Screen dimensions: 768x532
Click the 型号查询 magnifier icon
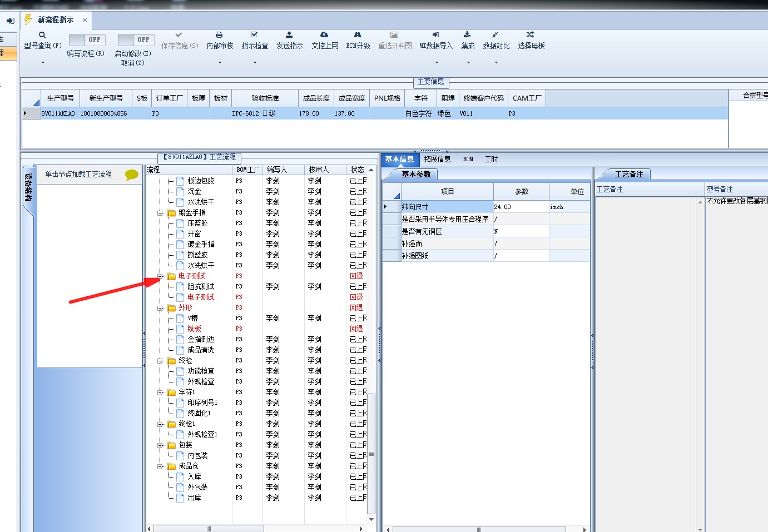42,35
